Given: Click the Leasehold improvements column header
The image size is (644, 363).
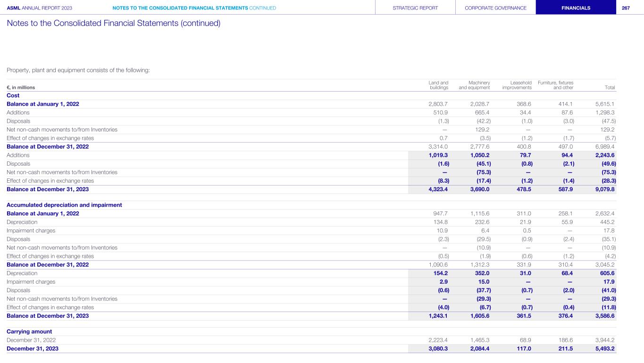Looking at the screenshot, I should [x=517, y=85].
